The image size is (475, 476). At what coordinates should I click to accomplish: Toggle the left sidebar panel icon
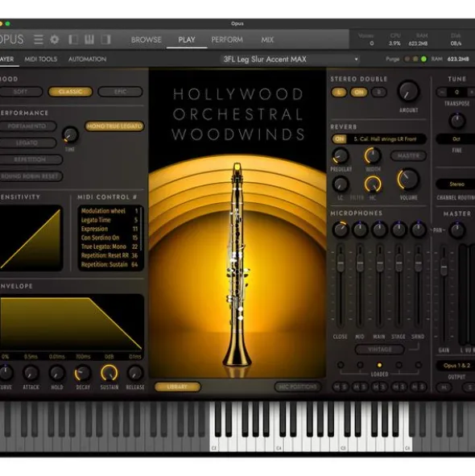73,39
